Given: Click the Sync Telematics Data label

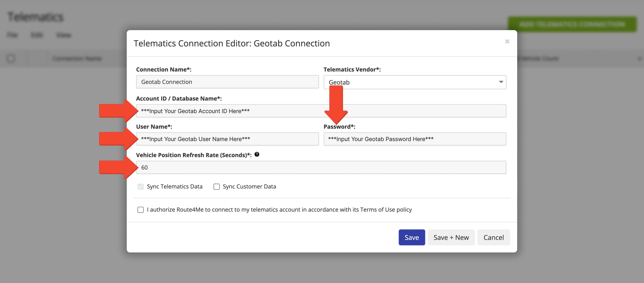Looking at the screenshot, I should point(175,187).
